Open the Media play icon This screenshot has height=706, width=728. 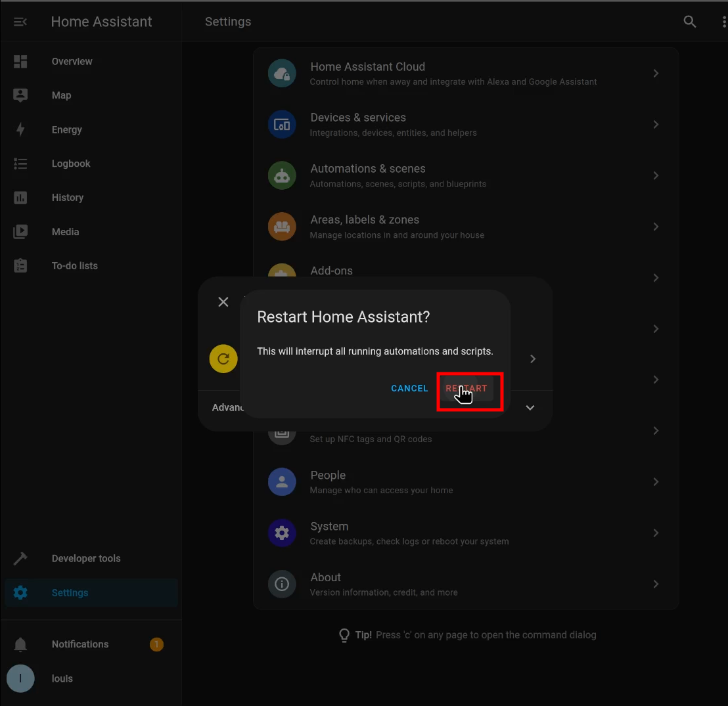coord(20,232)
